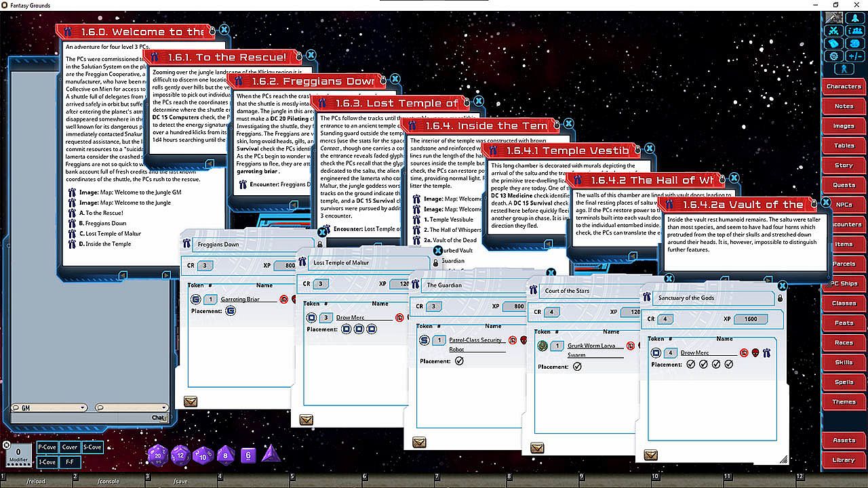Follow the 'A. To the Rescue!' story link

pos(102,213)
